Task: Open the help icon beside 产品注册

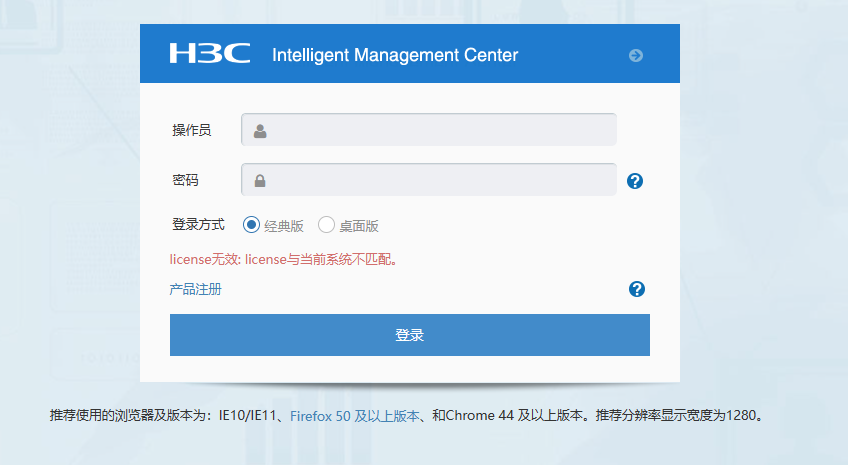Action: (636, 289)
